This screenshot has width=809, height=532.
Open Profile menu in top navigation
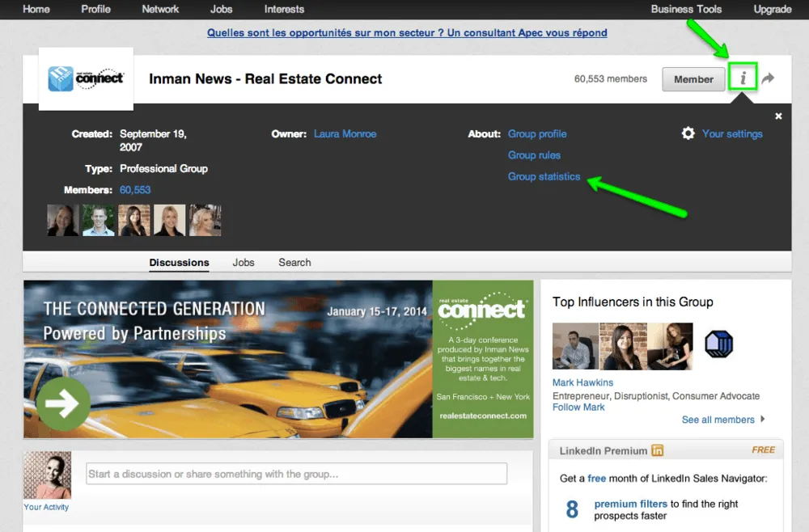[x=95, y=9]
